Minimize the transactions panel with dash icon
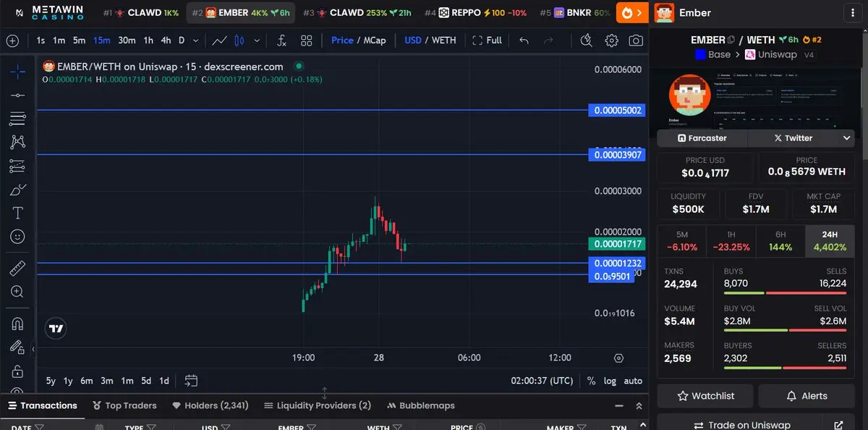The image size is (868, 430). click(x=618, y=406)
